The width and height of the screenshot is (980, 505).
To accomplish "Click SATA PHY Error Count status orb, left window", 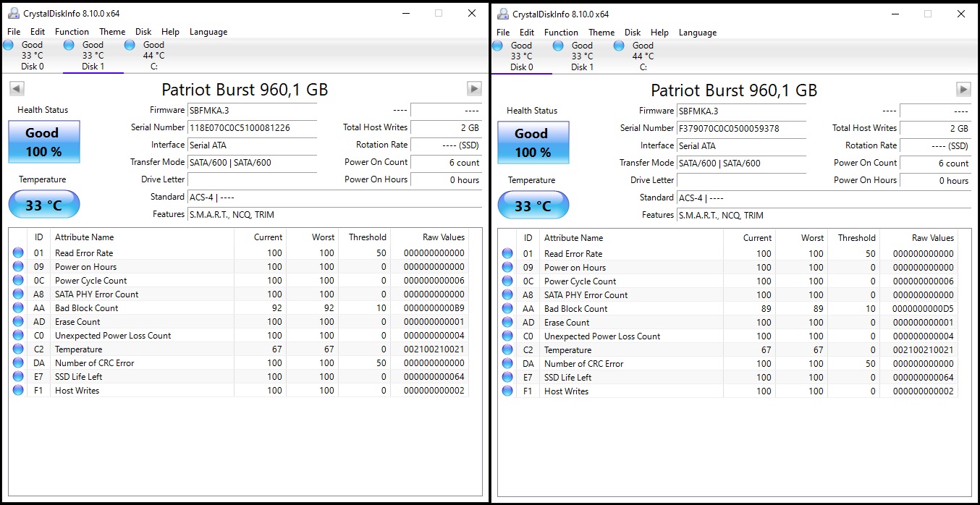I will [x=18, y=294].
